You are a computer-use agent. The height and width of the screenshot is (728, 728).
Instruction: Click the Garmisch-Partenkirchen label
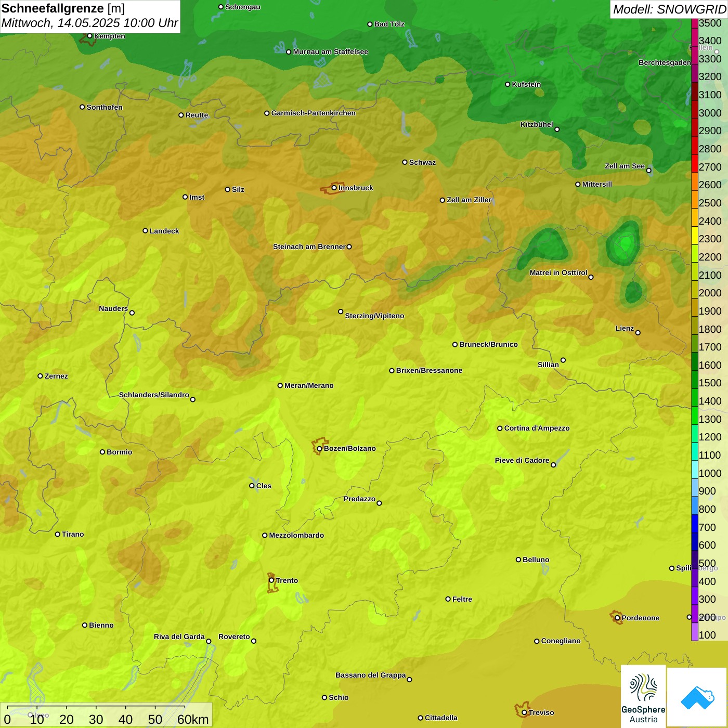click(314, 113)
